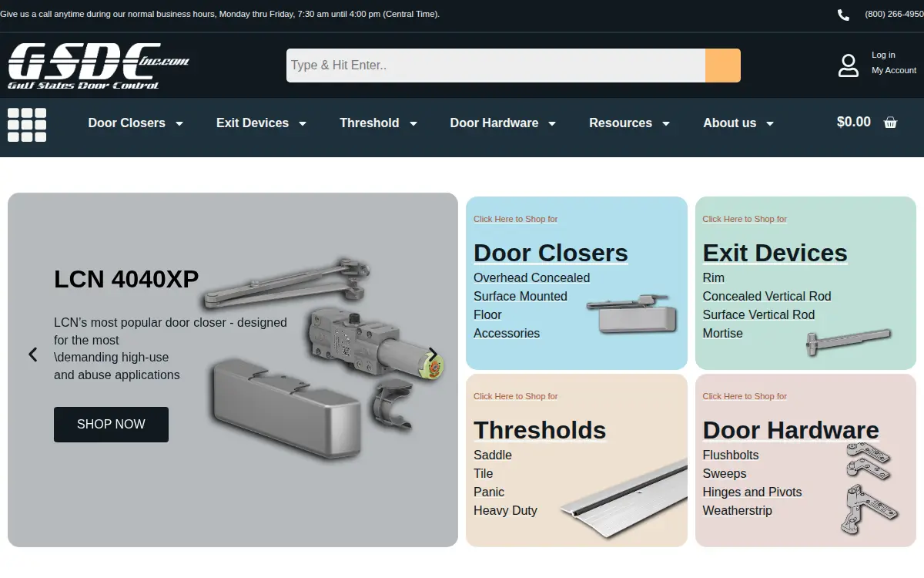Image resolution: width=924 pixels, height=578 pixels.
Task: Open the Door Hardware card heading
Action: [791, 430]
